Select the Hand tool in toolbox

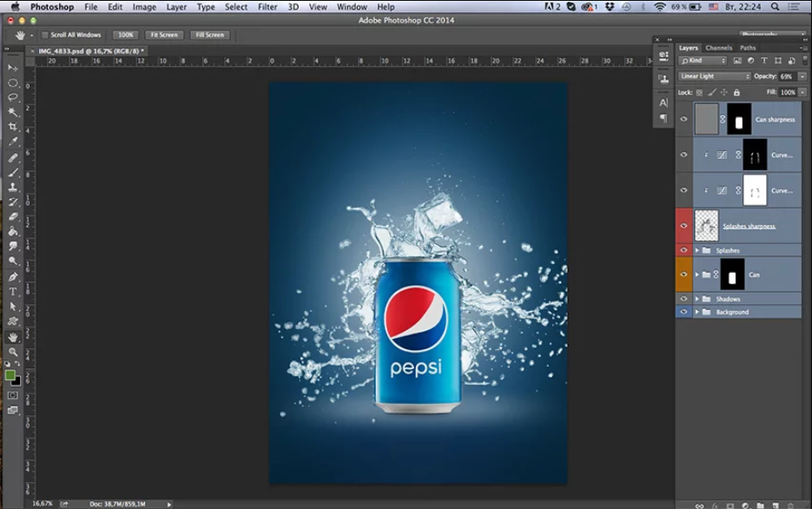[13, 337]
